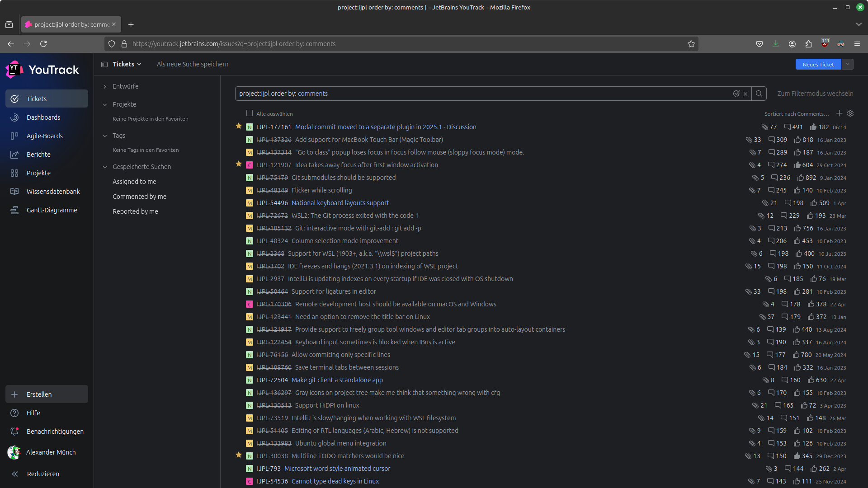The image size is (868, 488).
Task: Open issue Make git client a standalone app
Action: pyautogui.click(x=337, y=380)
